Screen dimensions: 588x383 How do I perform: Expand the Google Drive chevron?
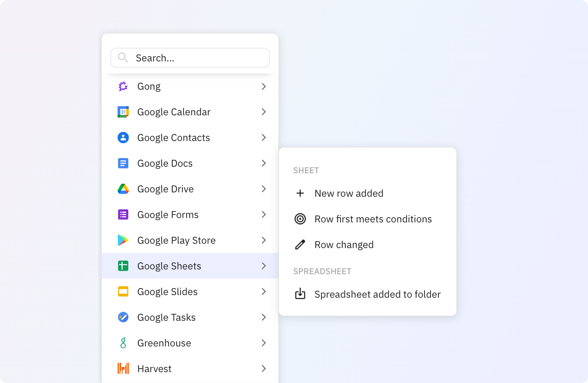pos(264,189)
